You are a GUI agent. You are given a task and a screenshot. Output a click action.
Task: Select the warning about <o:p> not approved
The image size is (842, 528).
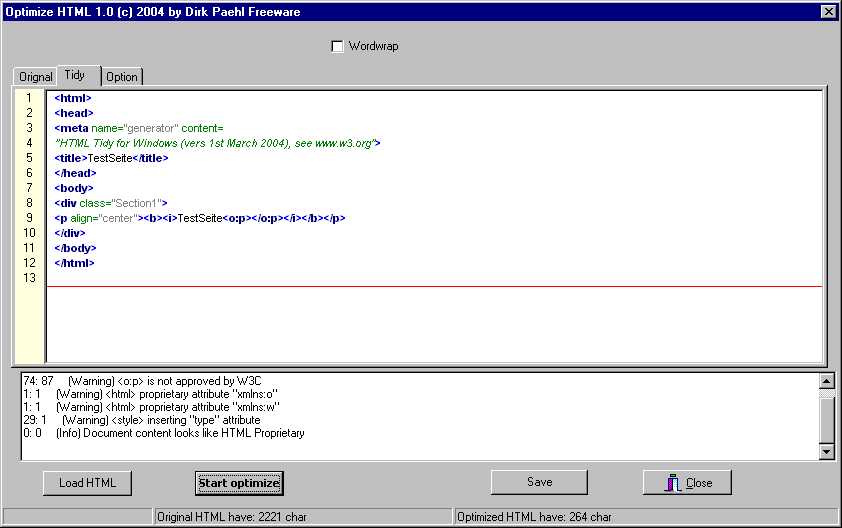point(142,381)
